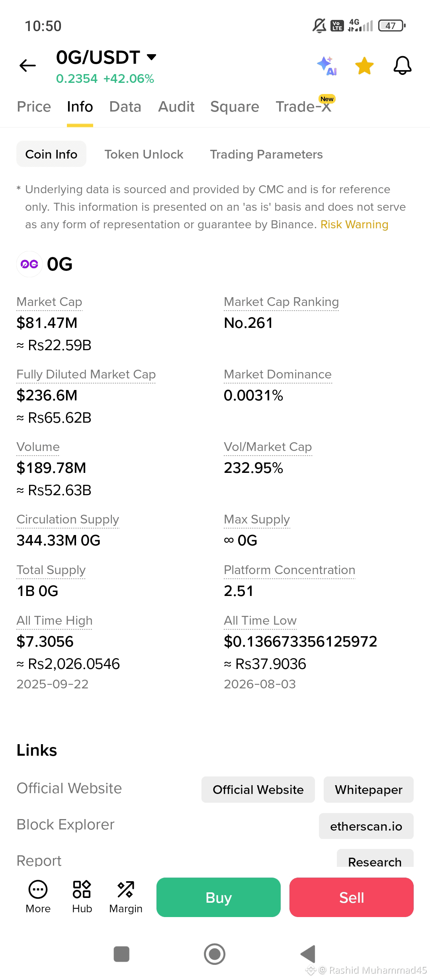This screenshot has height=980, width=430.
Task: Tap the red Sell button
Action: [352, 897]
